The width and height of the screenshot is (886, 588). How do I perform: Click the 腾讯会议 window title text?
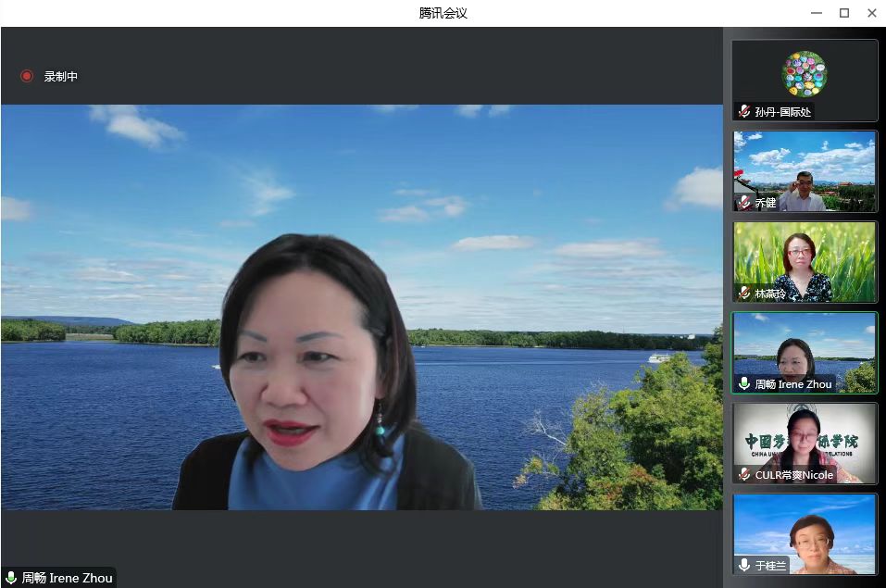tap(443, 13)
